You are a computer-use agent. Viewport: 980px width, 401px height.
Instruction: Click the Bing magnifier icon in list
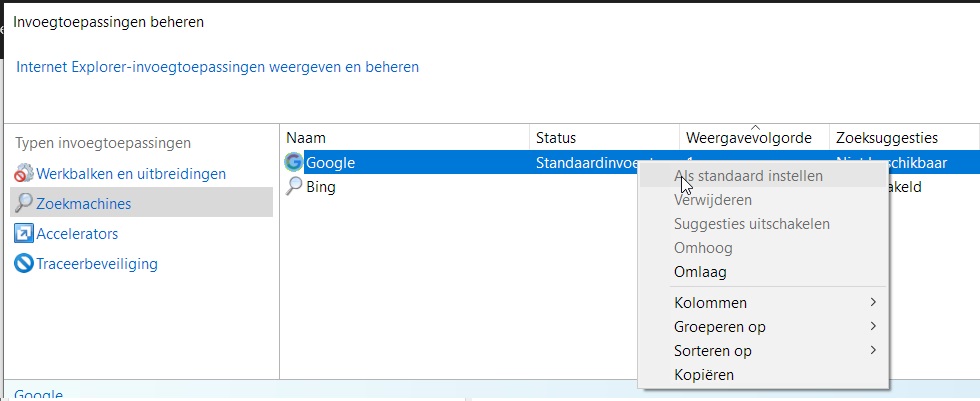tap(294, 187)
